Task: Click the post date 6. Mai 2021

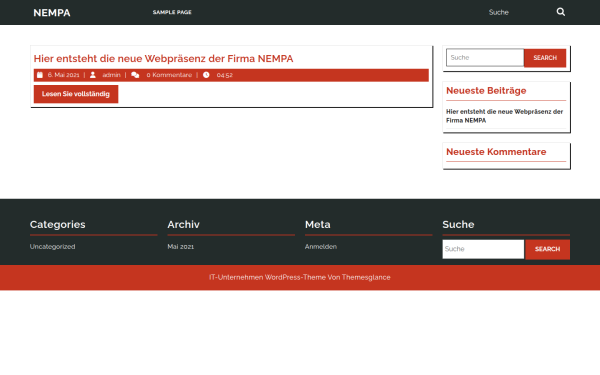Action: point(64,75)
